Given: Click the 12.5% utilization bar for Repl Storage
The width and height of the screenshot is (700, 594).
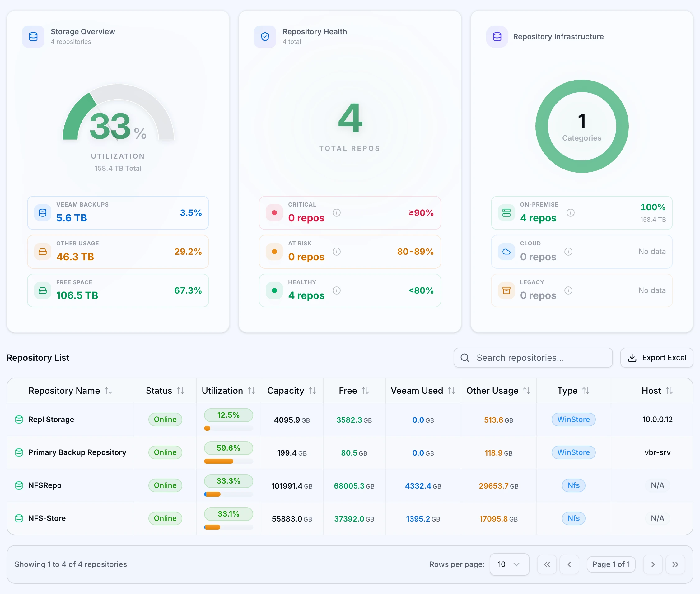Looking at the screenshot, I should (x=228, y=428).
